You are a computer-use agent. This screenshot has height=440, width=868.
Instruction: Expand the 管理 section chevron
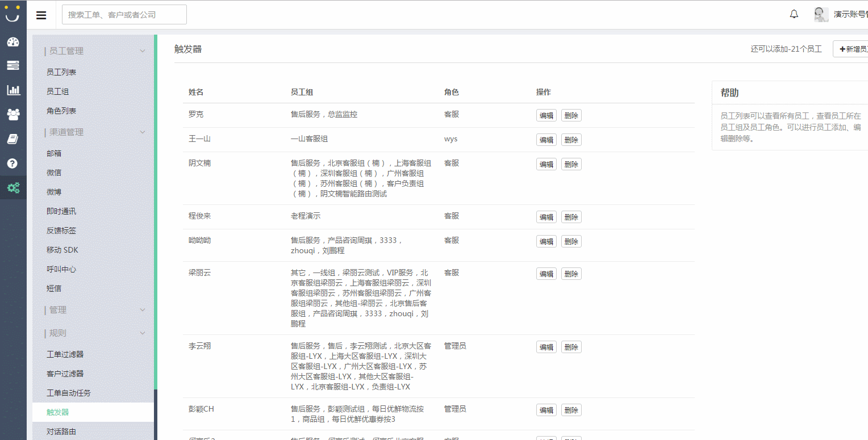[143, 310]
